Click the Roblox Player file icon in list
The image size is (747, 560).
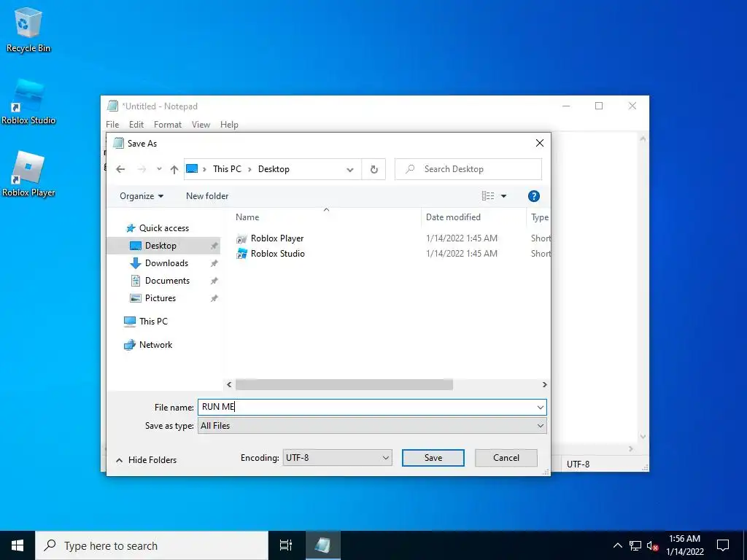(x=242, y=238)
